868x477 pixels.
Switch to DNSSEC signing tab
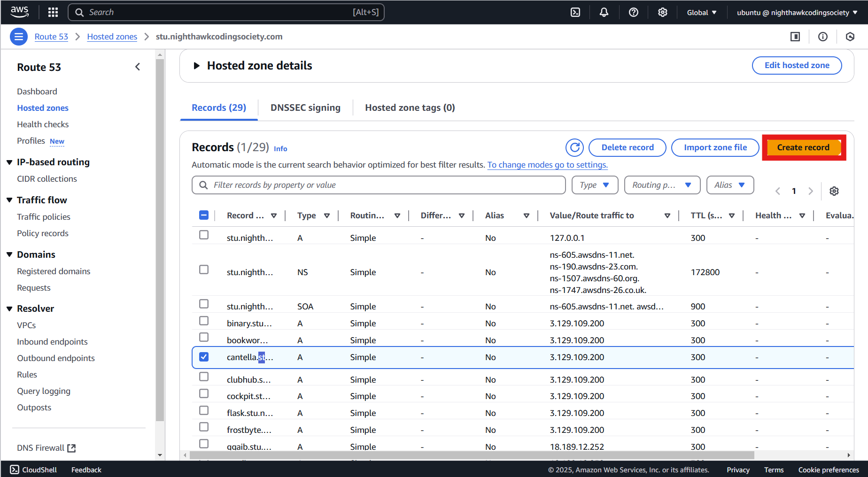(305, 108)
